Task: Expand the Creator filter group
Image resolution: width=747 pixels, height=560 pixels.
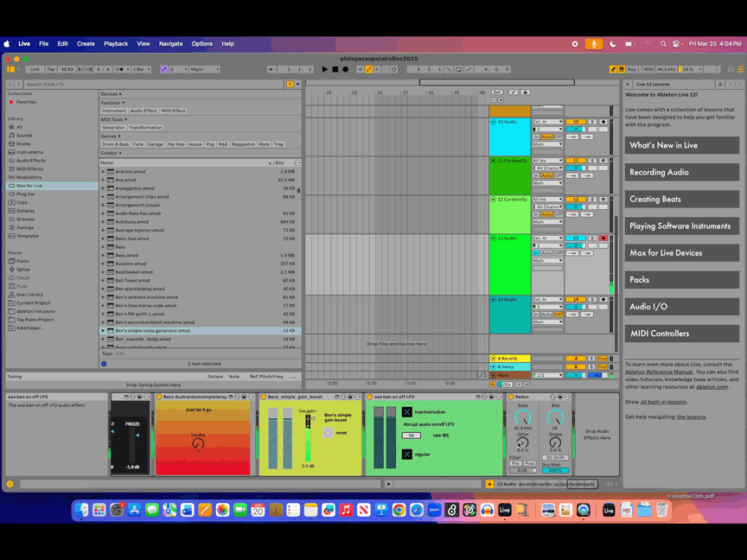Action: (111, 153)
